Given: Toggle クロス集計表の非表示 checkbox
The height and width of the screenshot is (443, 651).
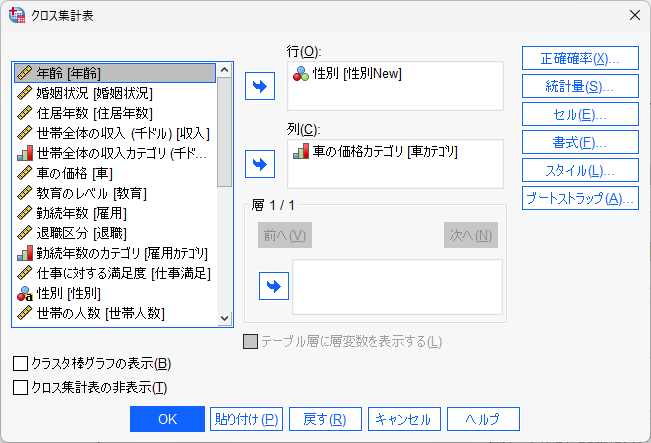Looking at the screenshot, I should pos(20,388).
